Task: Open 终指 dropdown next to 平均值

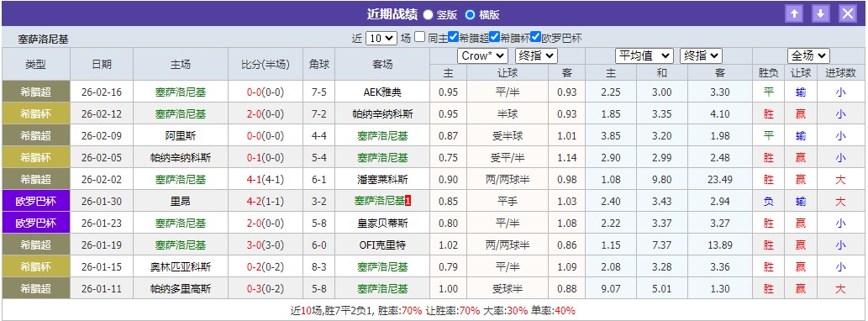Action: tap(701, 55)
